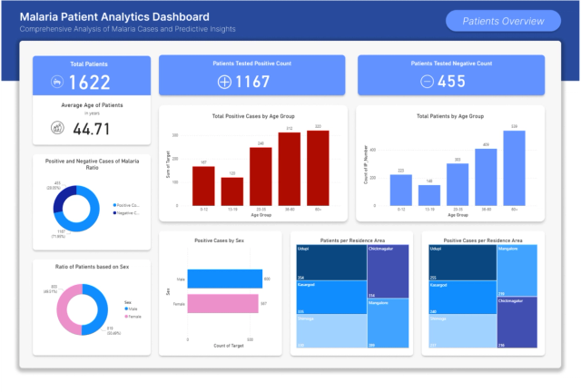581x392 pixels.
Task: Click the light blue positive segment of malaria ratio donut
Action: [94, 217]
